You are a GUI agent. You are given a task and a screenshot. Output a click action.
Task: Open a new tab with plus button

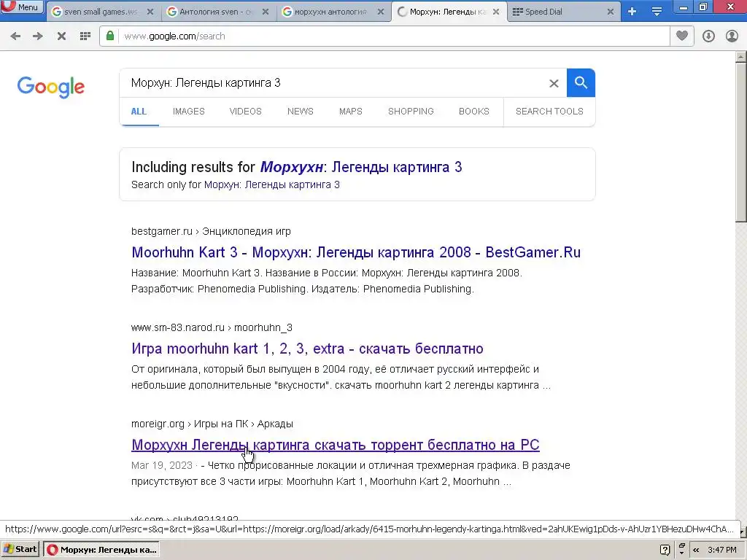(x=632, y=12)
